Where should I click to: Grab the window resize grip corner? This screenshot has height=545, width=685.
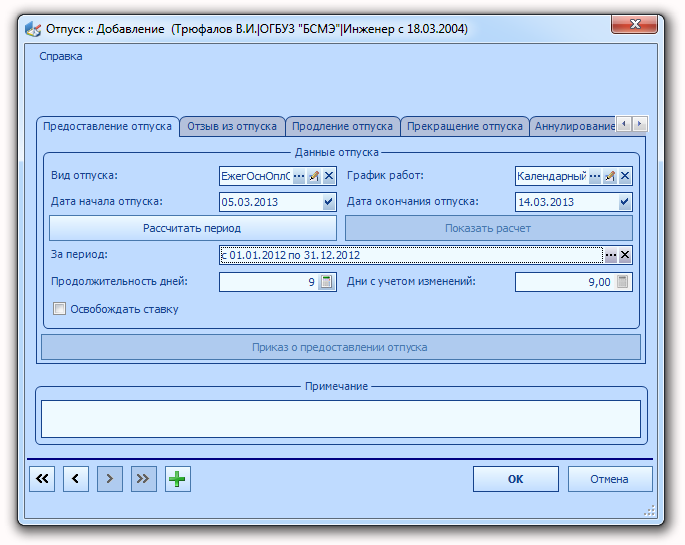650,511
